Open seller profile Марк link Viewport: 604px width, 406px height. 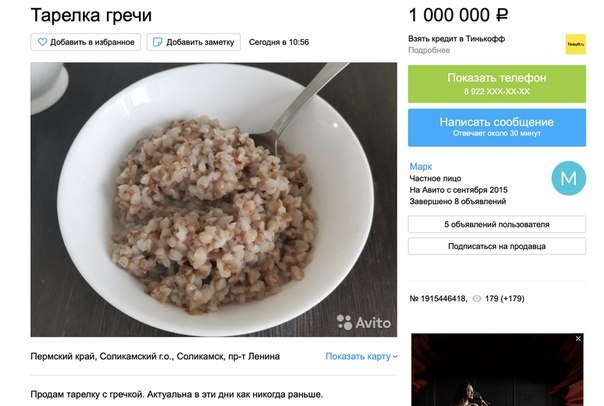tap(421, 166)
